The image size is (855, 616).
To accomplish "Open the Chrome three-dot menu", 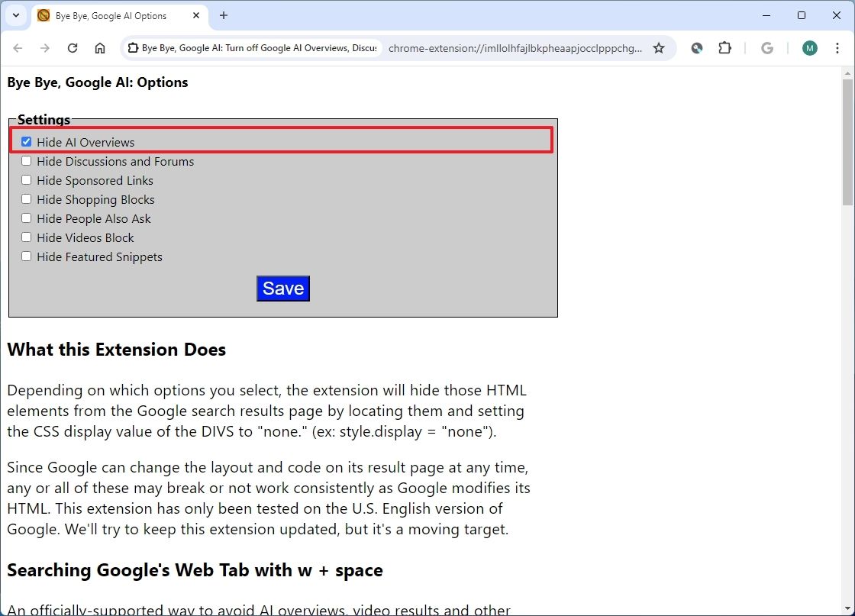I will pos(837,47).
